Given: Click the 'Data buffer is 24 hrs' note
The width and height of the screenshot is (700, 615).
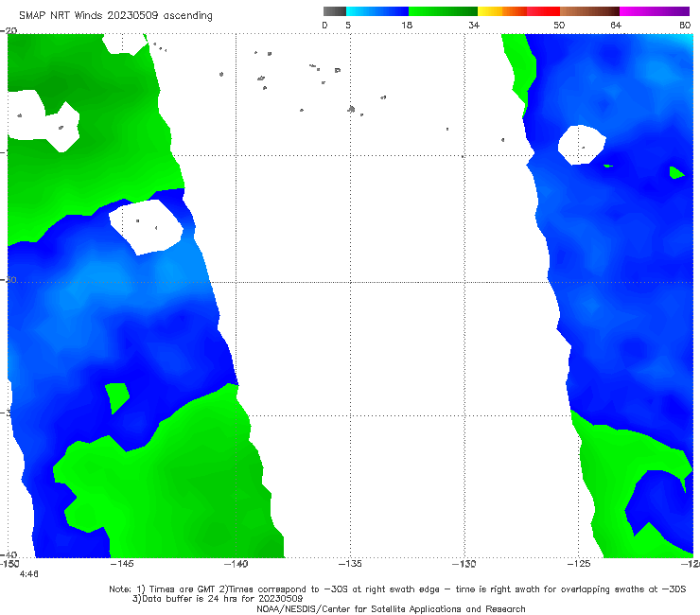Looking at the screenshot, I should 218,599.
